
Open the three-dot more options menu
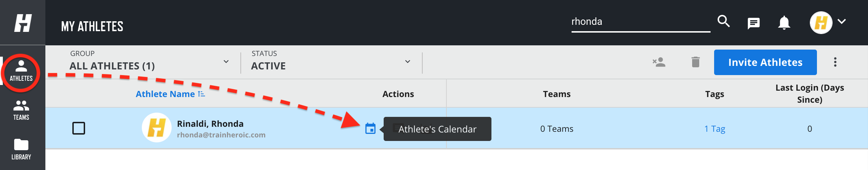[835, 62]
